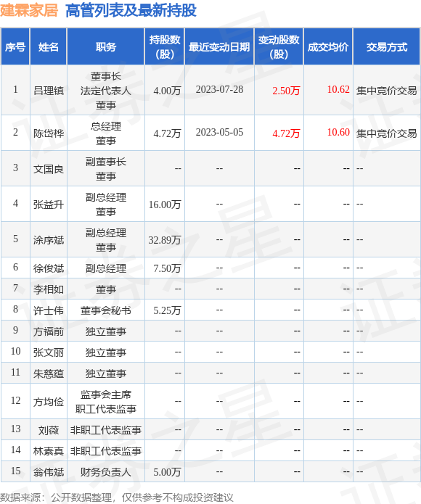Image resolution: width=421 pixels, height=504 pixels.
Task: Click the name 张益升 in row 4
Action: point(49,205)
